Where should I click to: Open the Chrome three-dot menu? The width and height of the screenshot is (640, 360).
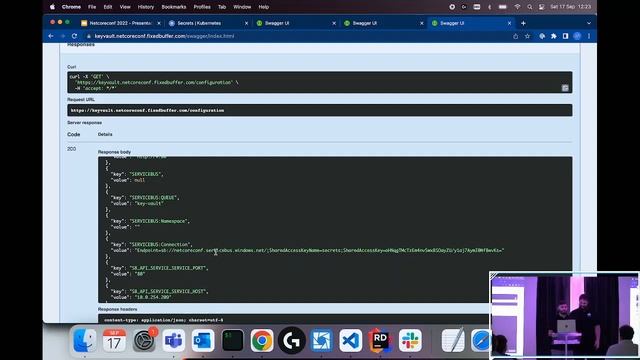click(x=589, y=36)
